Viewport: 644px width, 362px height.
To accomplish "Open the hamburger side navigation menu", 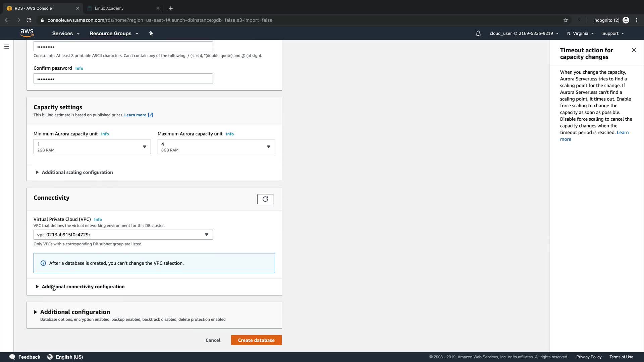I will pyautogui.click(x=7, y=47).
